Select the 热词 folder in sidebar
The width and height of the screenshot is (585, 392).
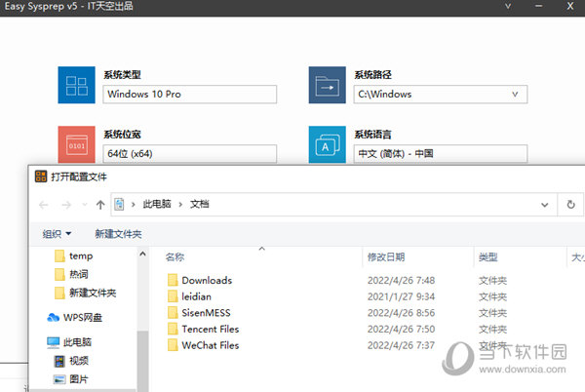coord(71,275)
